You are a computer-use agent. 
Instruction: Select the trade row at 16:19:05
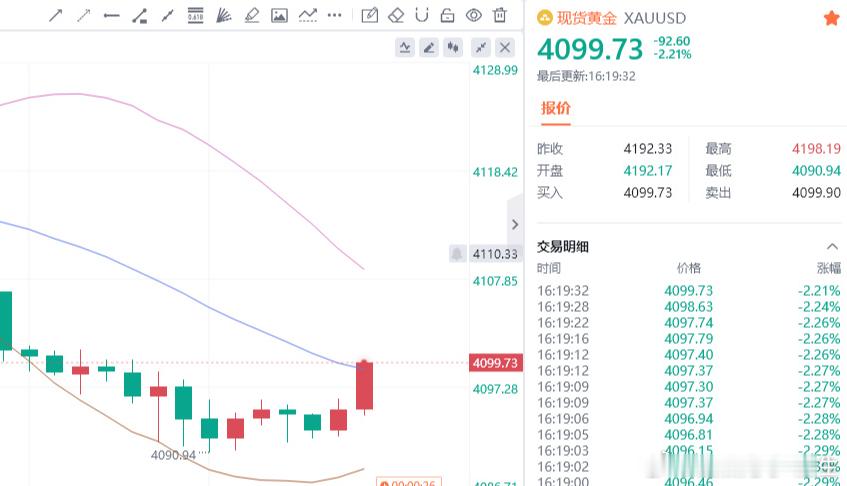(689, 435)
